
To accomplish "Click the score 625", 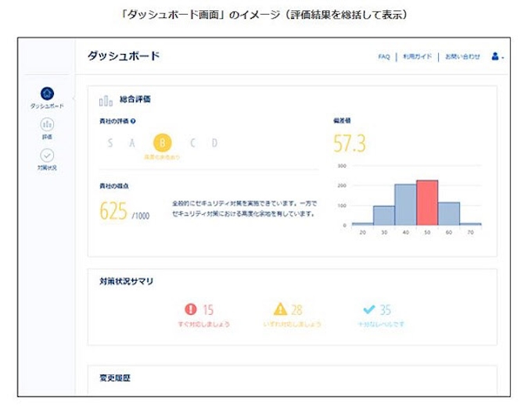I will 113,211.
